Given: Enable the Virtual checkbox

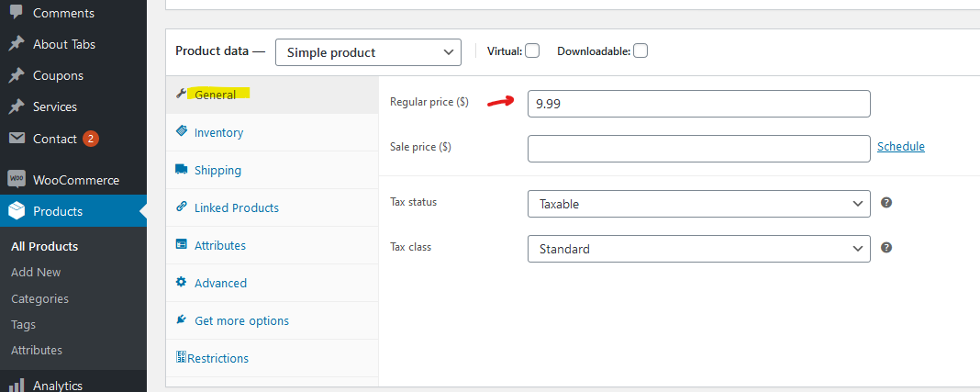Looking at the screenshot, I should (532, 50).
